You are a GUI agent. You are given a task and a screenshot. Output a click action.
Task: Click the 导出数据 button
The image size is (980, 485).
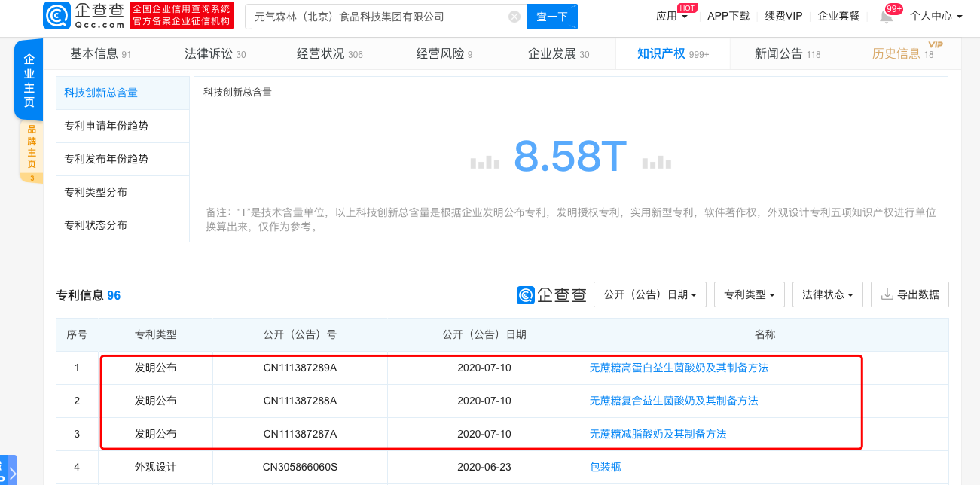click(910, 294)
